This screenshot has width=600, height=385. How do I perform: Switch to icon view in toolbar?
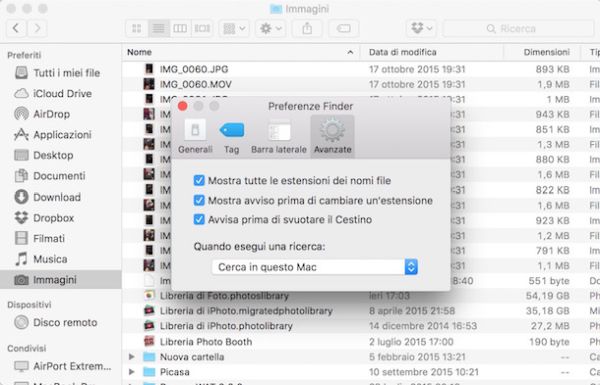[x=137, y=28]
